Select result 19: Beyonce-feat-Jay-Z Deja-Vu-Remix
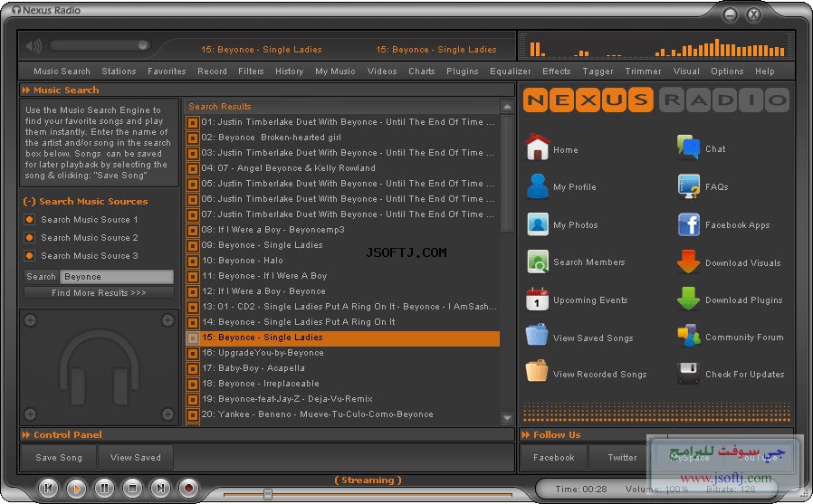 point(342,399)
